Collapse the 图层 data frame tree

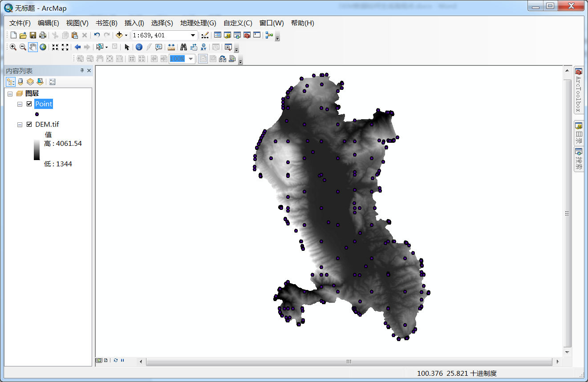(10, 94)
